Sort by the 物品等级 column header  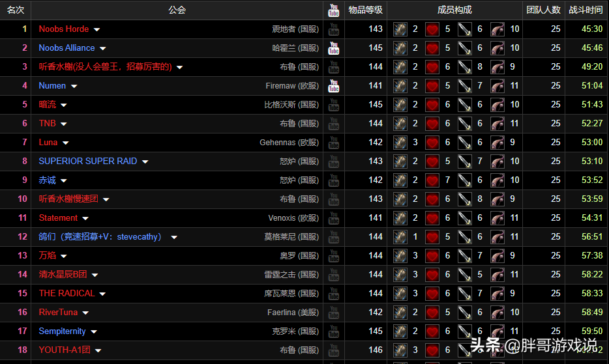(365, 10)
